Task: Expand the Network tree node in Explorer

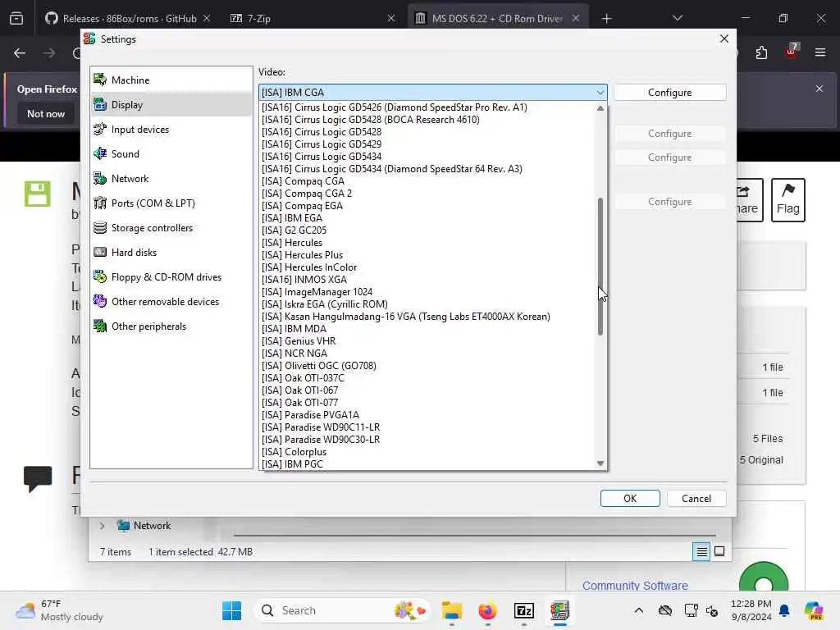Action: coord(102,526)
